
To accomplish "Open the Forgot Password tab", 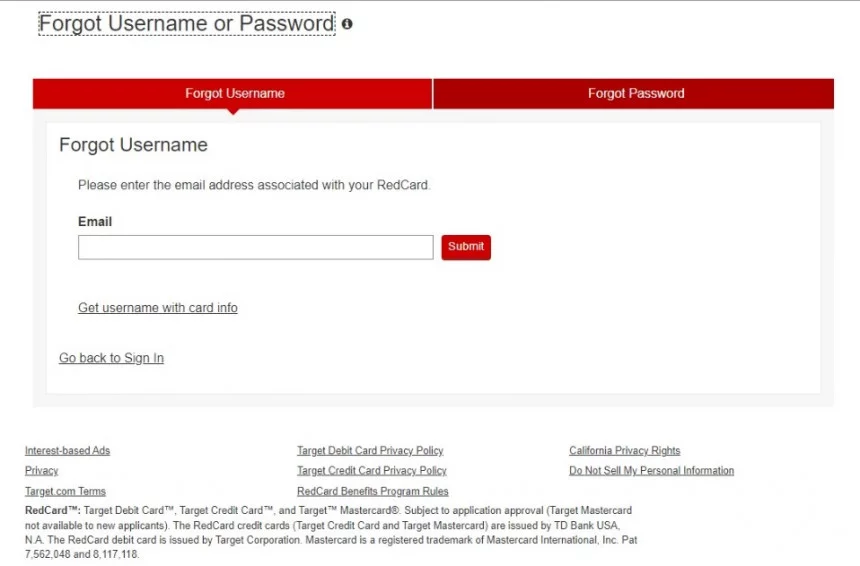I will click(x=634, y=94).
